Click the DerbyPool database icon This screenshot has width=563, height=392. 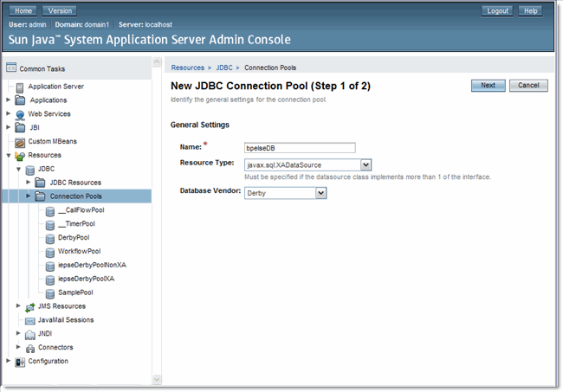(50, 239)
